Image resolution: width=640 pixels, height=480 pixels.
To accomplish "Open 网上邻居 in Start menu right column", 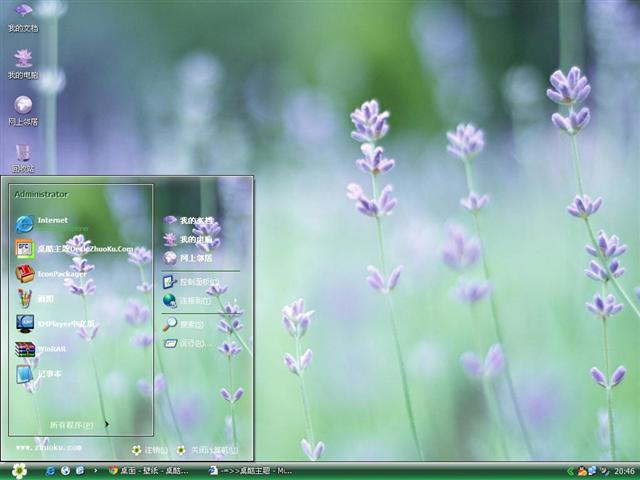I will (x=188, y=258).
